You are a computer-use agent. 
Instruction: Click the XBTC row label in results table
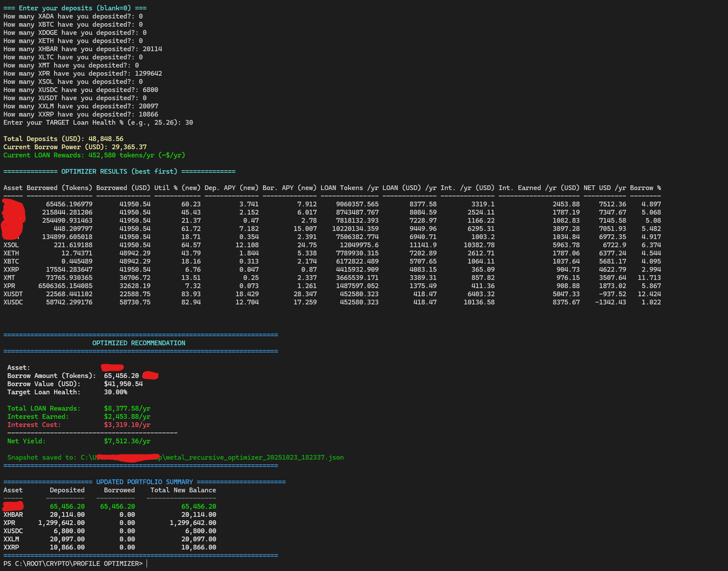[11, 261]
